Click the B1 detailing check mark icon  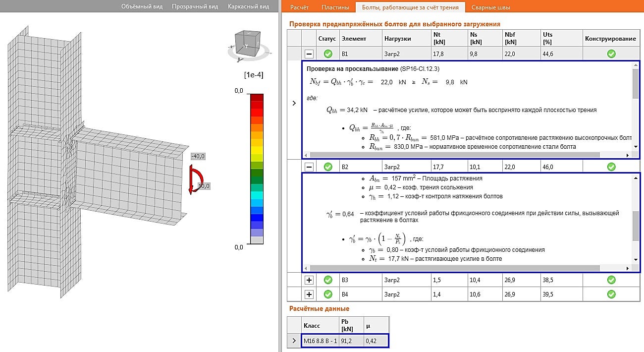click(x=611, y=54)
